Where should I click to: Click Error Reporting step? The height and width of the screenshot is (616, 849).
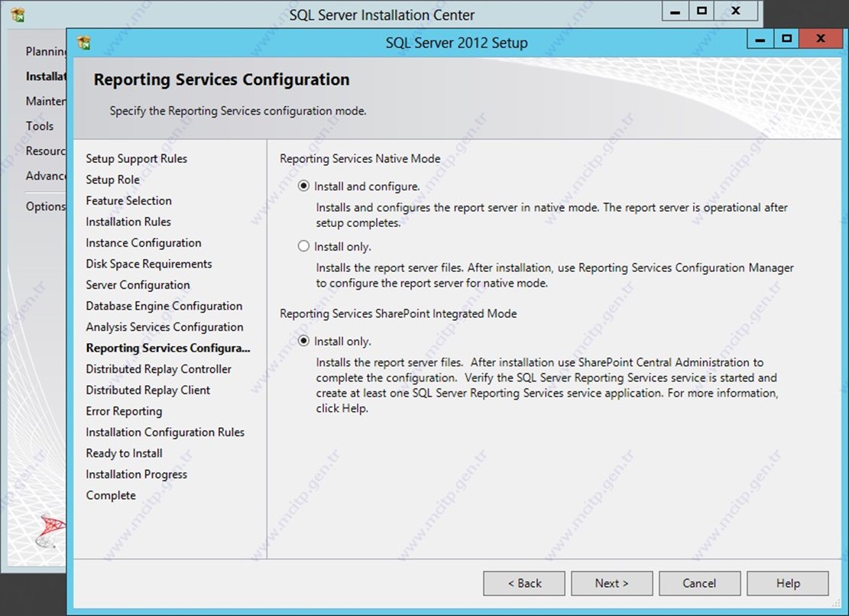(x=124, y=411)
